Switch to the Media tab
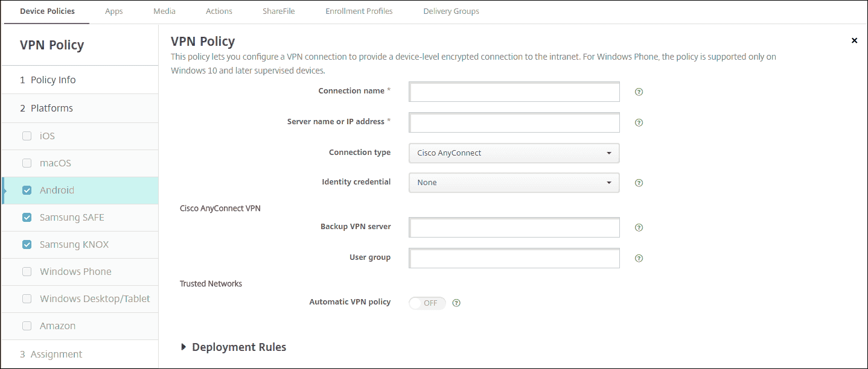 point(165,11)
